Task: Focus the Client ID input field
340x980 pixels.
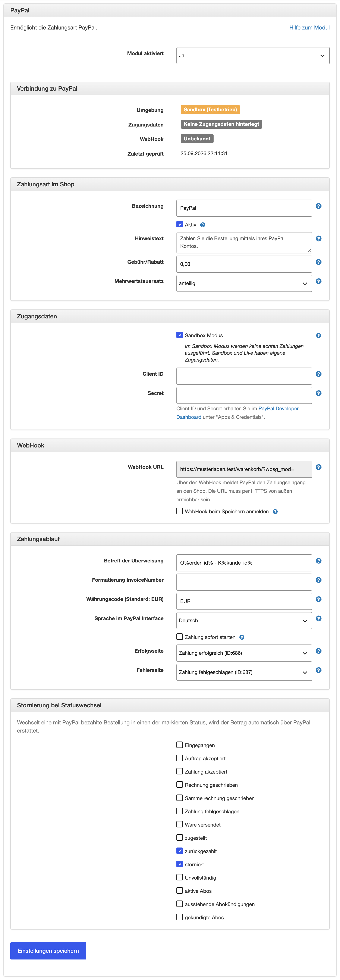Action: 244,376
